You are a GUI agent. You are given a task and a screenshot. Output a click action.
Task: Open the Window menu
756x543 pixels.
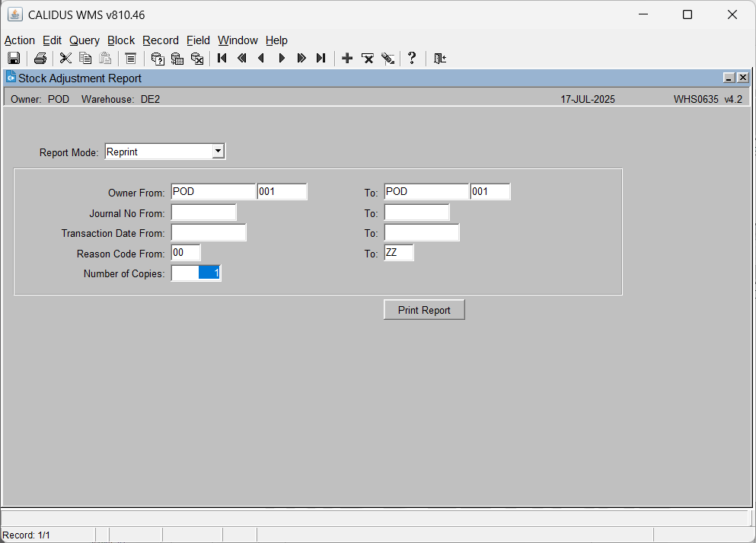point(238,40)
